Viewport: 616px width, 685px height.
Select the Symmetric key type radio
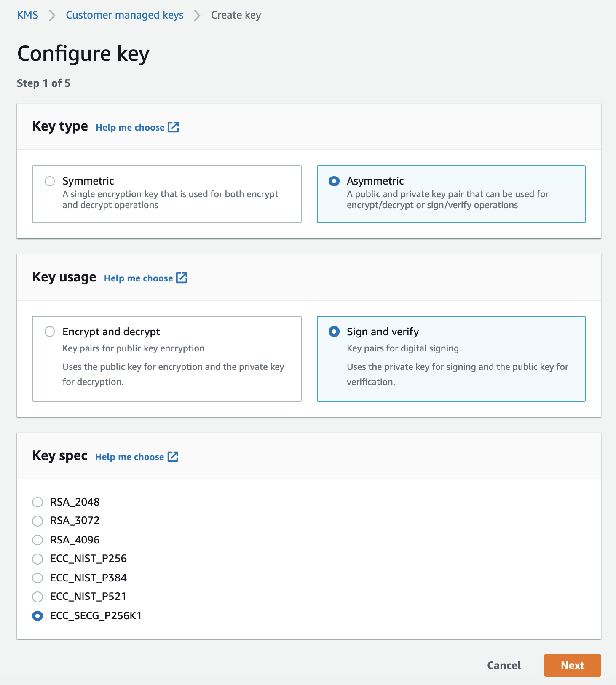(50, 181)
